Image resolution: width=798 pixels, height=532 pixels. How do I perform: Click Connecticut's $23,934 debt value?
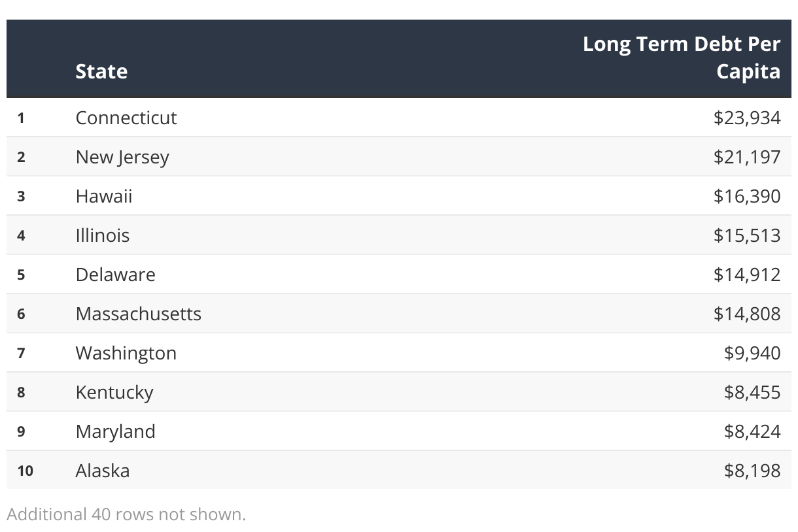747,118
